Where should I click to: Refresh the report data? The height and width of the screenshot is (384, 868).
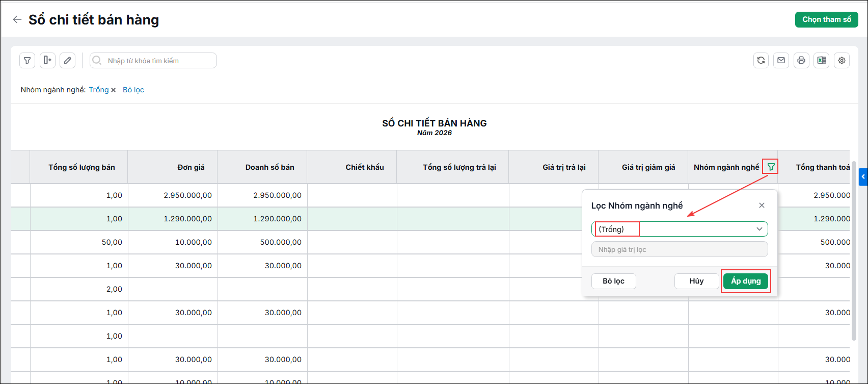[761, 60]
